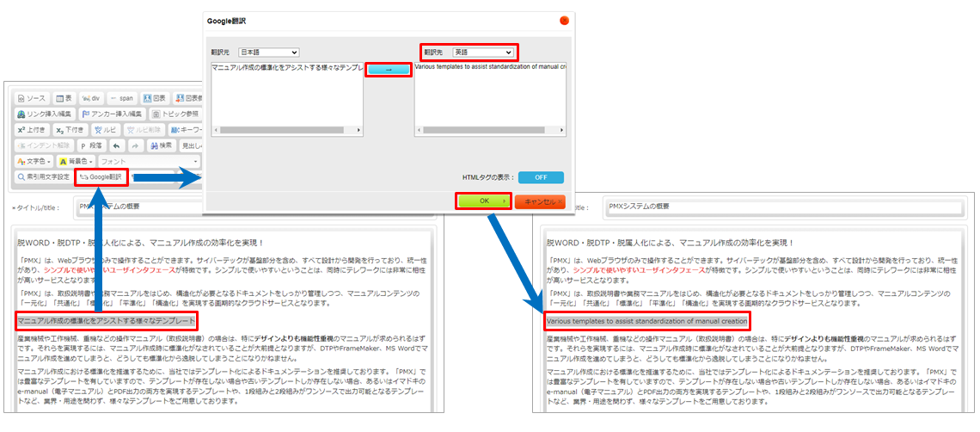
Task: Click the トピック参照 topic reference button
Action: point(175,114)
